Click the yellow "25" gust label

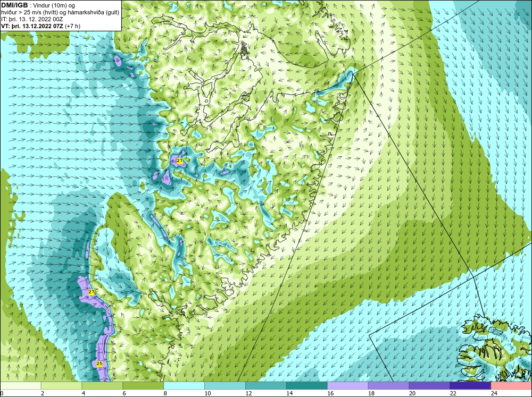pyautogui.click(x=99, y=364)
